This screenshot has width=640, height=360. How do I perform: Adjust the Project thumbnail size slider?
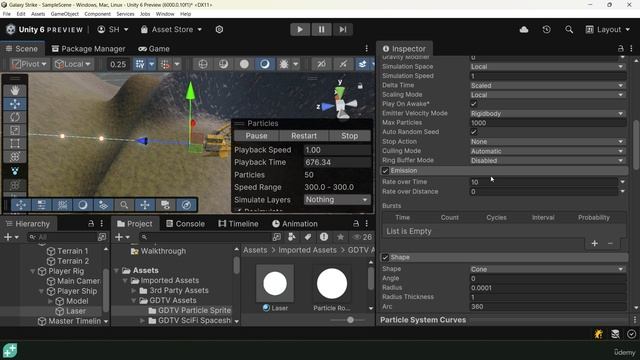pos(350,320)
